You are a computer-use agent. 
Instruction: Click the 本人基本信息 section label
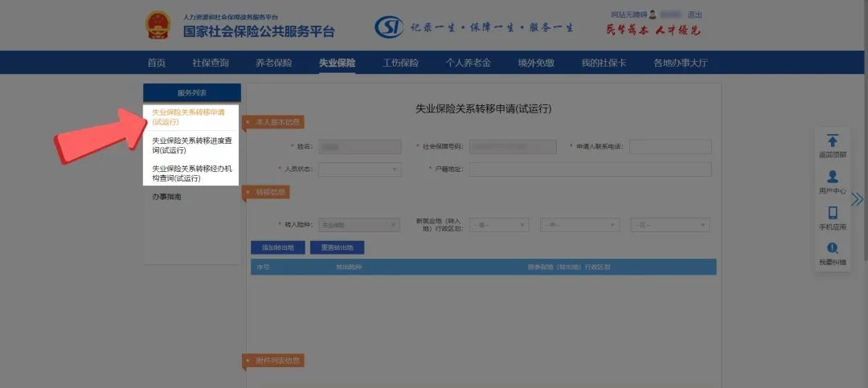pyautogui.click(x=275, y=122)
